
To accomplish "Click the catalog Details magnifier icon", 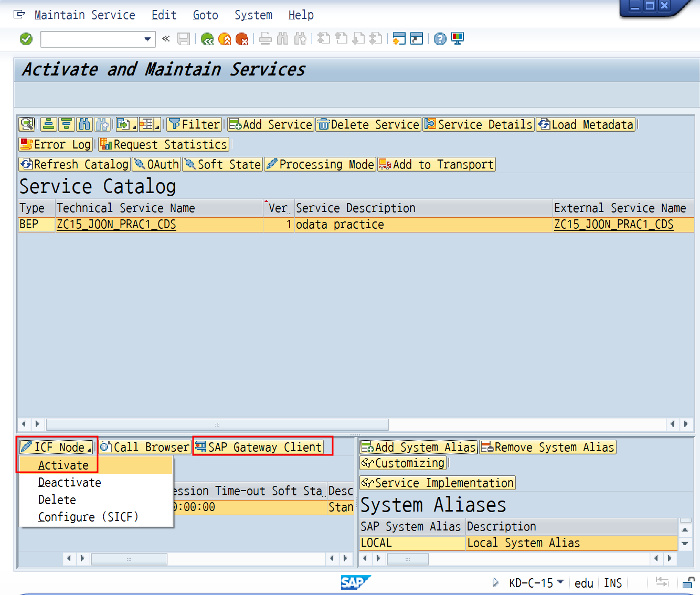I will tap(27, 124).
